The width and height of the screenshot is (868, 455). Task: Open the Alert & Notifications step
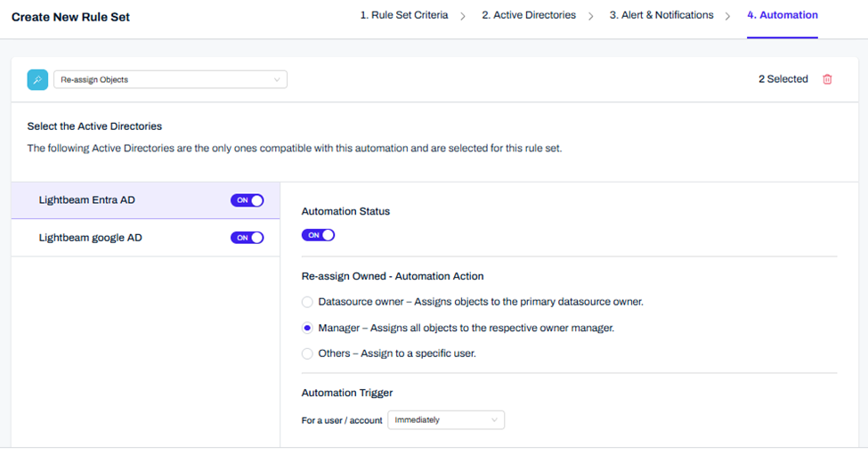point(661,15)
